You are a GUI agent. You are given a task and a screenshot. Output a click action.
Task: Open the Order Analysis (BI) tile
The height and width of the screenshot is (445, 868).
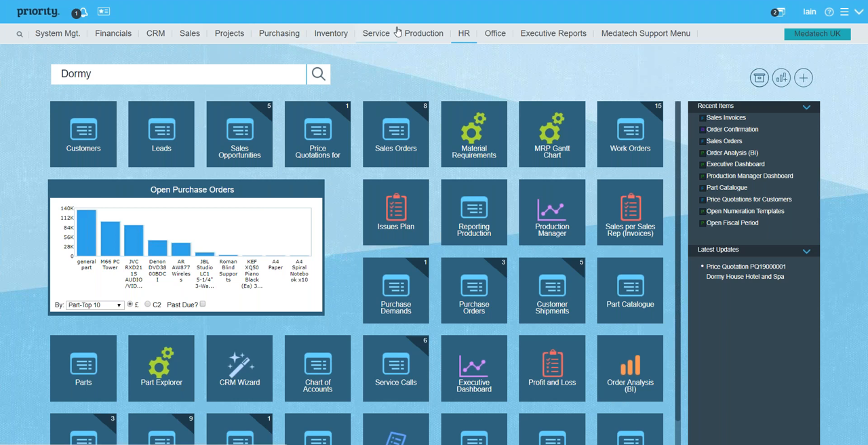(630, 368)
